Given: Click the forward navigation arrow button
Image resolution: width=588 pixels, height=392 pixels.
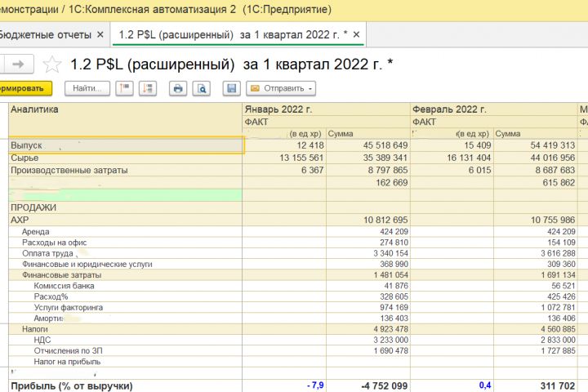Looking at the screenshot, I should (x=18, y=65).
